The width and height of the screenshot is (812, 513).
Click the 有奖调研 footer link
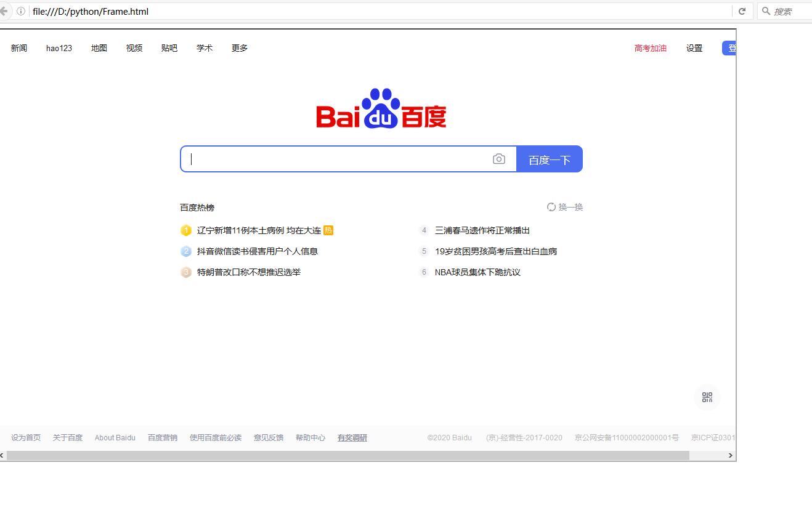point(352,438)
